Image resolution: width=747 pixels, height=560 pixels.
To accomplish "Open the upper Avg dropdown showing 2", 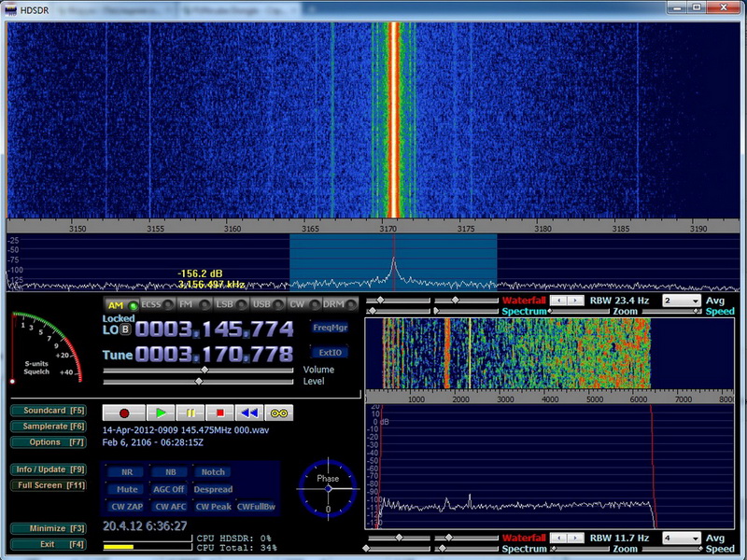I will (x=682, y=301).
